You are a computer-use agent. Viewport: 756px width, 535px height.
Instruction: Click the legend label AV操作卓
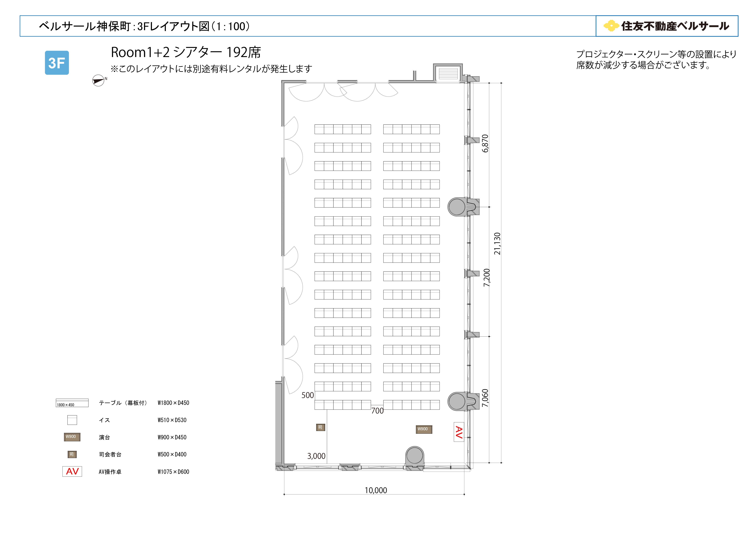point(110,472)
